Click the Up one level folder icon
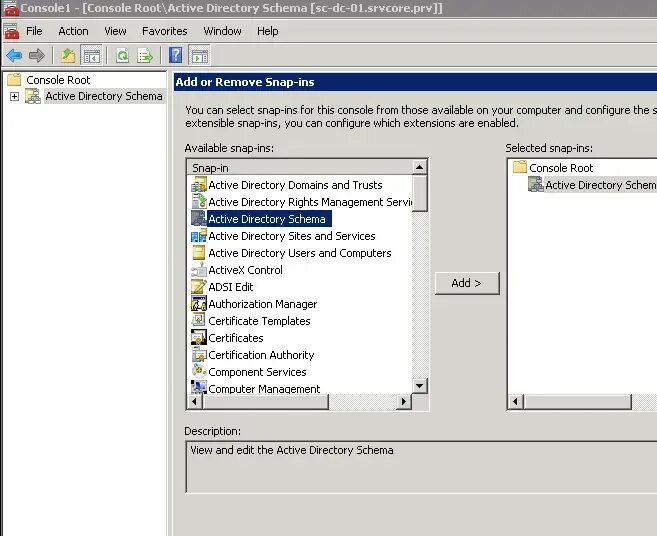This screenshot has width=657, height=536. [67, 55]
